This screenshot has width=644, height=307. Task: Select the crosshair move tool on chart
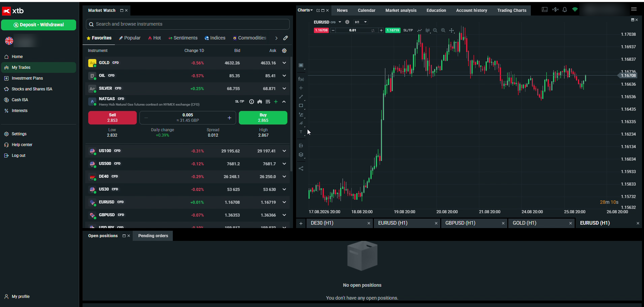(x=452, y=30)
